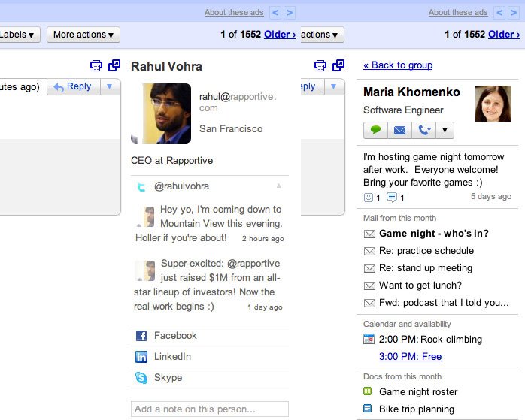Open the Game night - who's in? email
The width and height of the screenshot is (525, 420).
pyautogui.click(x=433, y=234)
